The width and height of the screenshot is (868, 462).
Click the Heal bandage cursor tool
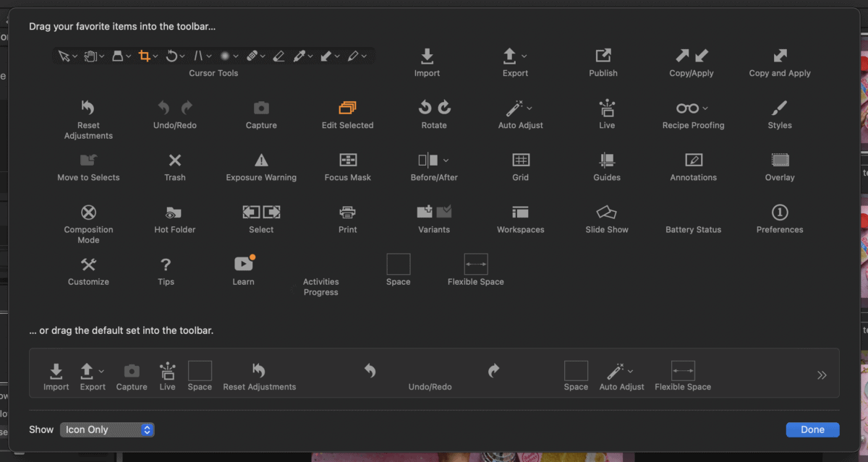pos(252,56)
